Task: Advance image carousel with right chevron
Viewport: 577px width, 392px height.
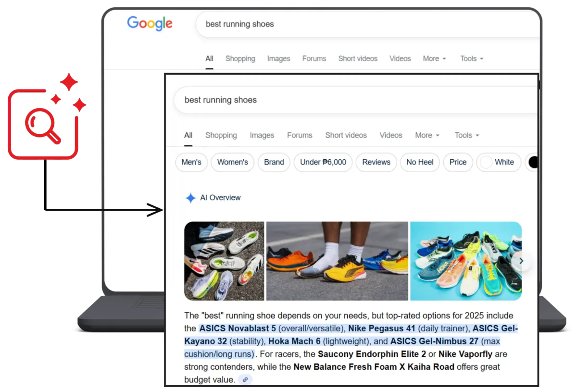Action: [x=521, y=261]
